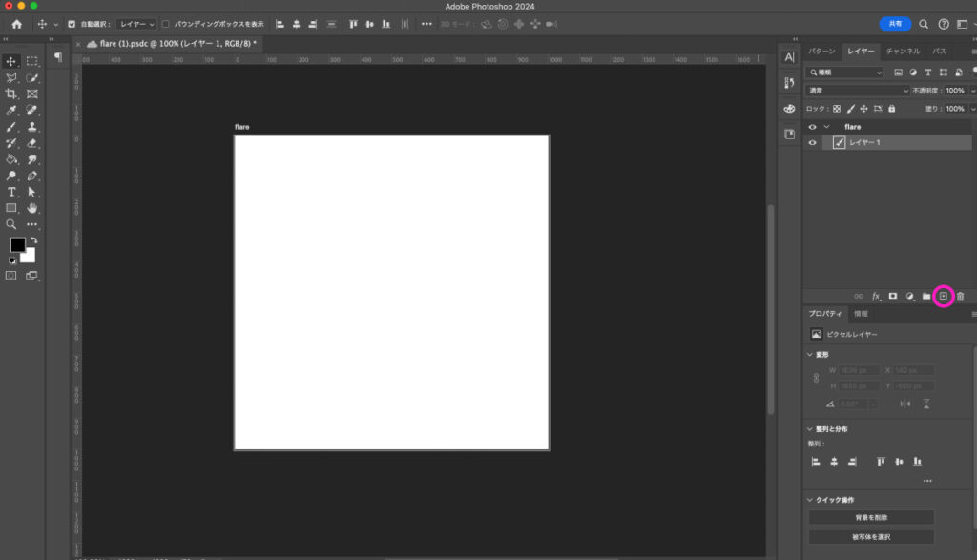Viewport: 977px width, 560px height.
Task: Enable the バウンディングボックスを表示 checkbox
Action: click(x=166, y=24)
